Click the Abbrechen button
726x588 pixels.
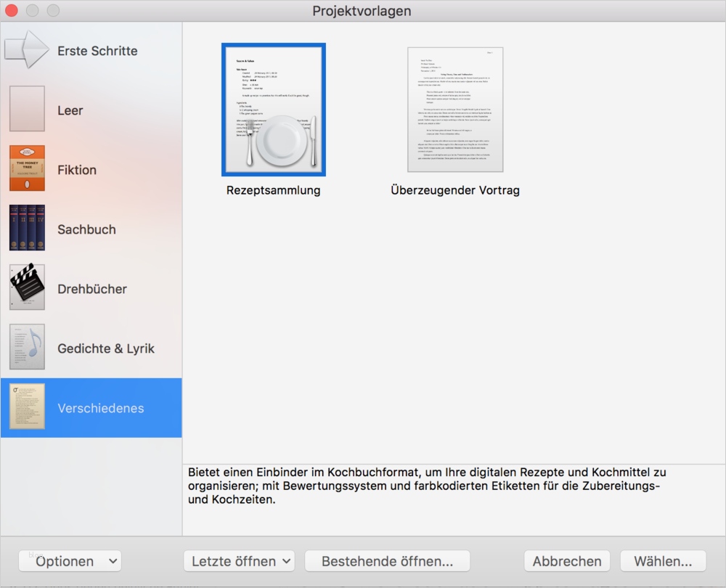[x=567, y=561]
